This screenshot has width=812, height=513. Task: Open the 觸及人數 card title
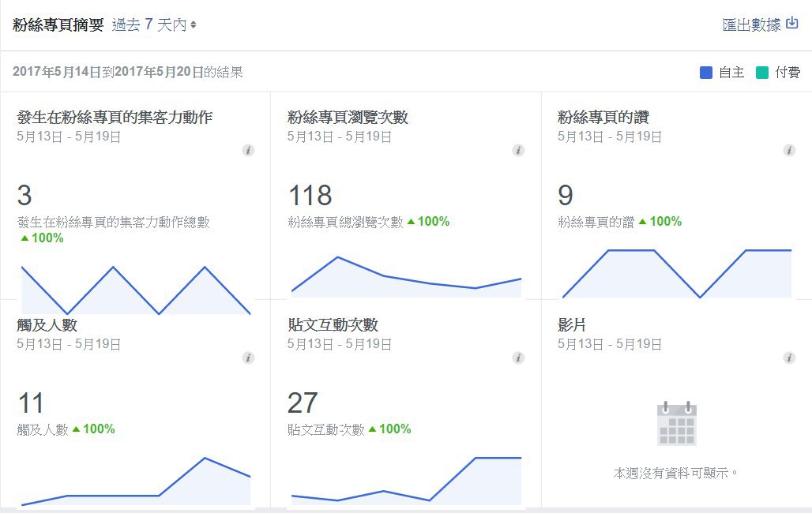[x=47, y=325]
